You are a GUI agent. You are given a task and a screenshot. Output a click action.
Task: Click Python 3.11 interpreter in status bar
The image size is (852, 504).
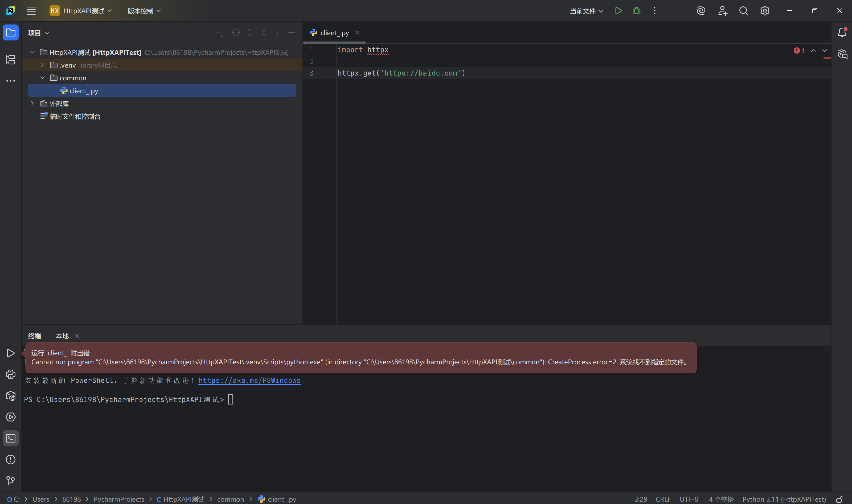pos(783,499)
